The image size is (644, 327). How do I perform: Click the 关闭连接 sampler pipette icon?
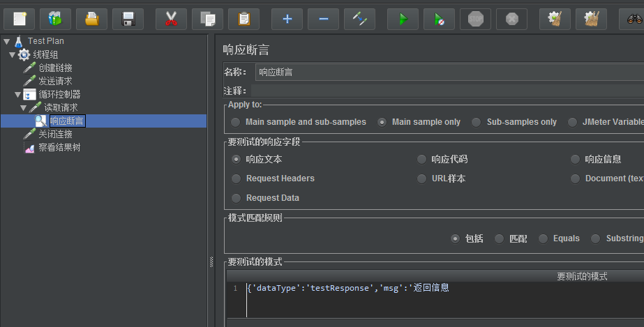pyautogui.click(x=29, y=134)
